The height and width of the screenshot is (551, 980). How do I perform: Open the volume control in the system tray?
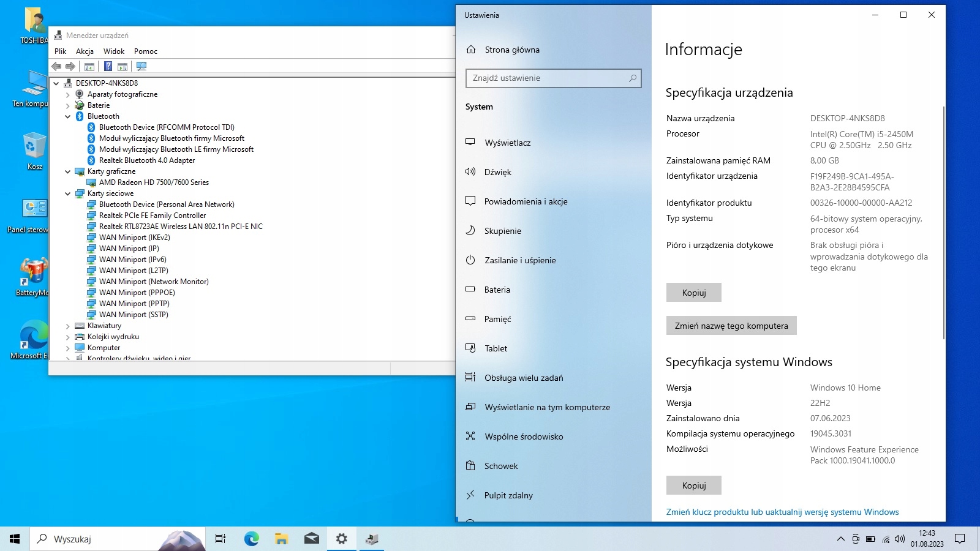click(900, 539)
